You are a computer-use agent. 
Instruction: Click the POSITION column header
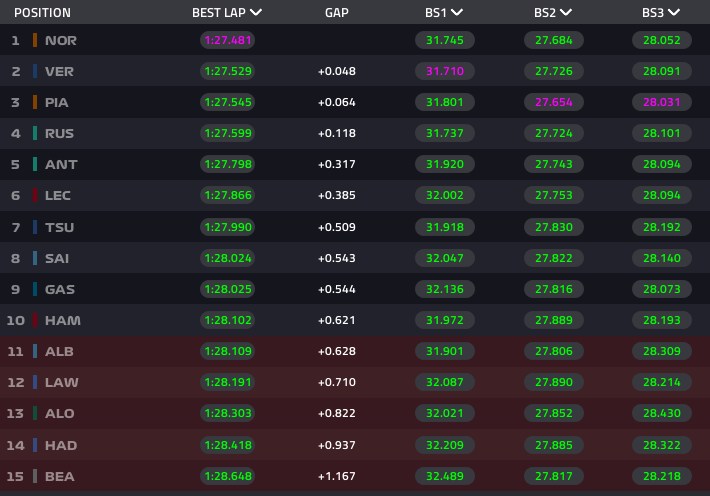click(42, 13)
